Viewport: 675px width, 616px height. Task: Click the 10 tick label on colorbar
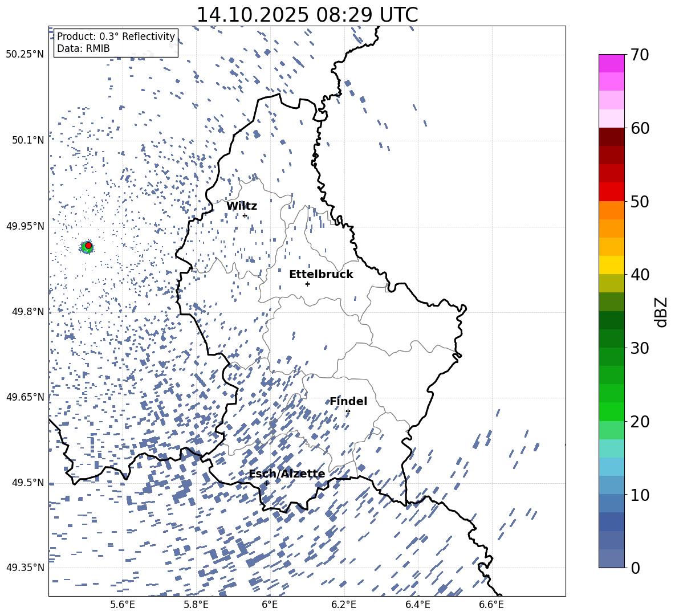tap(640, 495)
